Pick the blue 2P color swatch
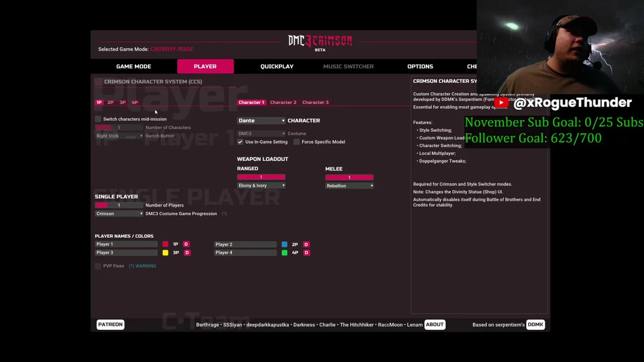Screen dimensions: 644x362 [285, 244]
